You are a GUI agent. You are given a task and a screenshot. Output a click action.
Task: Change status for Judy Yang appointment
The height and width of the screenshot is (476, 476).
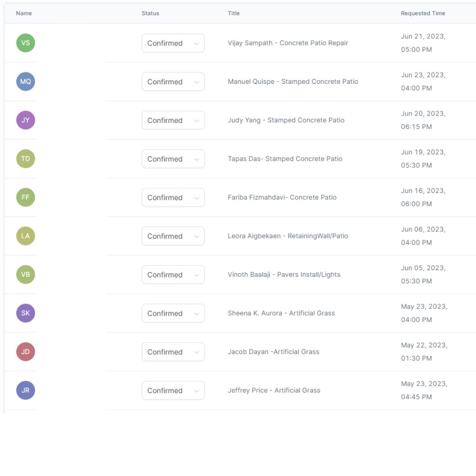(x=173, y=120)
